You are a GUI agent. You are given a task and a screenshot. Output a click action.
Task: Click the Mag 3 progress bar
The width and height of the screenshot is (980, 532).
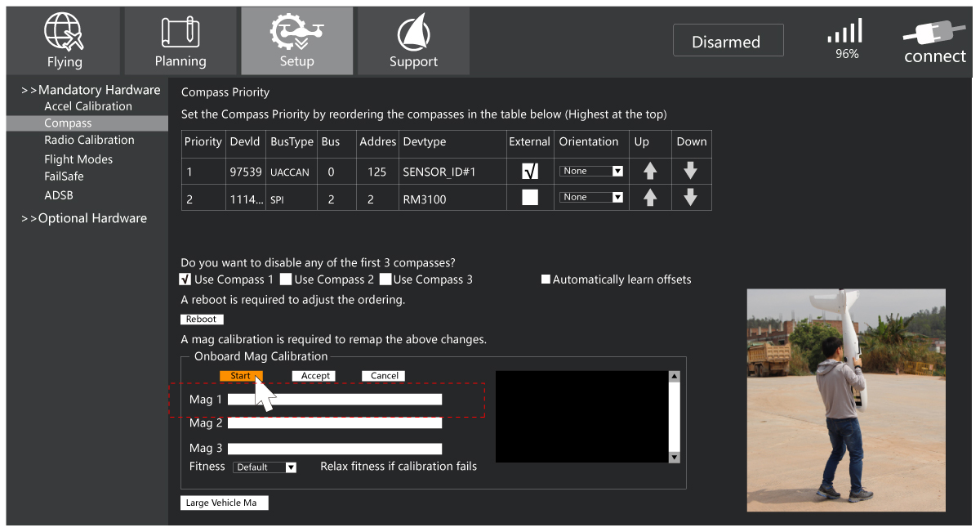[335, 449]
